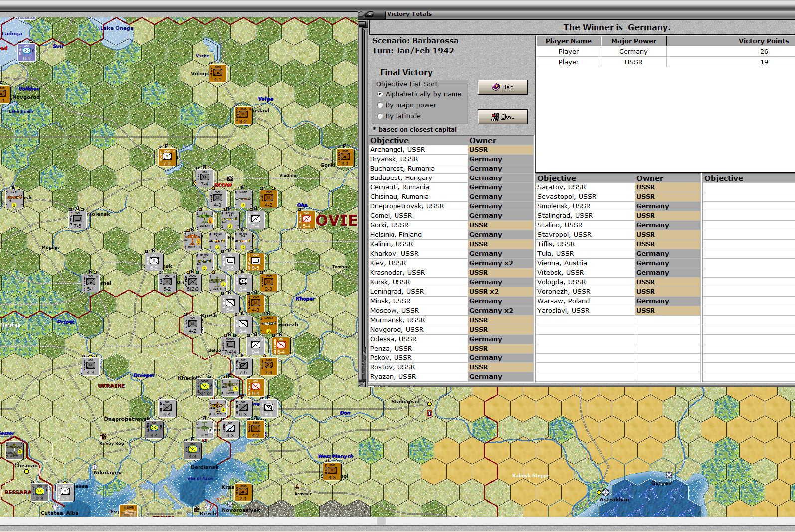
Task: Select the red 6-4 unit counter
Action: point(281,346)
